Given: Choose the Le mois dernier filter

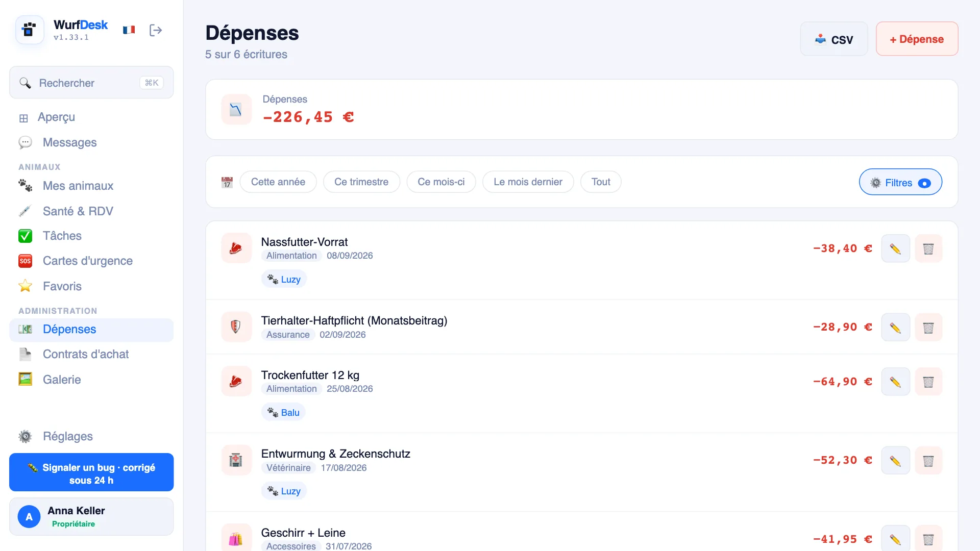Looking at the screenshot, I should pyautogui.click(x=528, y=182).
